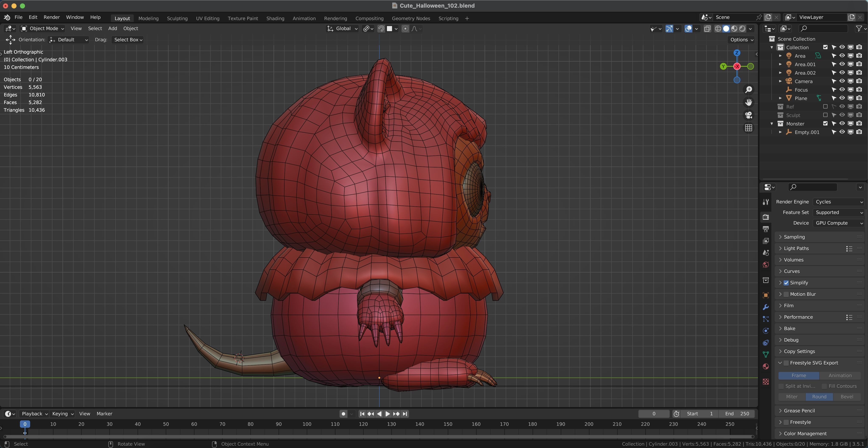Open the View Layer properties icon
Viewport: 868px width, 448px height.
(x=766, y=241)
